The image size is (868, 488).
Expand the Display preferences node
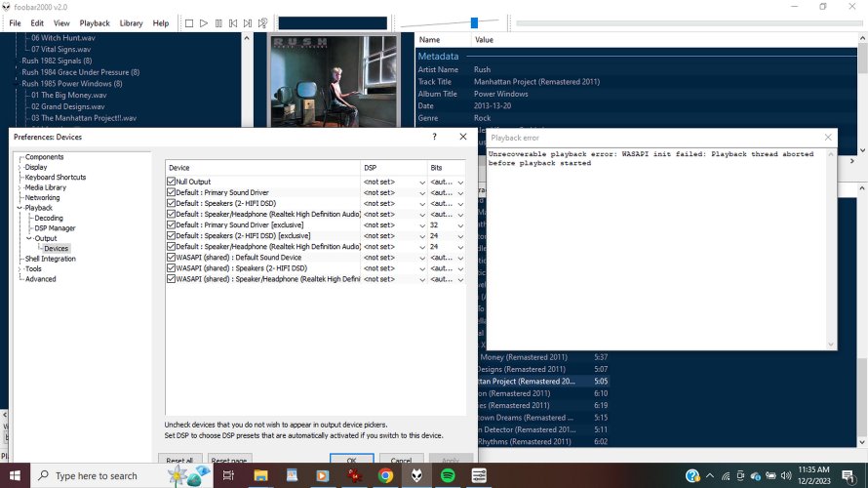(20, 167)
